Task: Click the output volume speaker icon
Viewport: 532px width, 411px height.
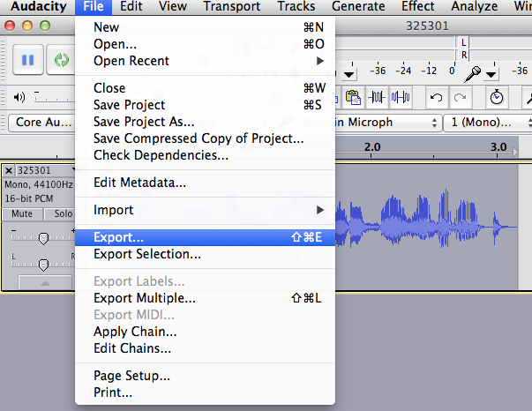Action: click(x=19, y=97)
